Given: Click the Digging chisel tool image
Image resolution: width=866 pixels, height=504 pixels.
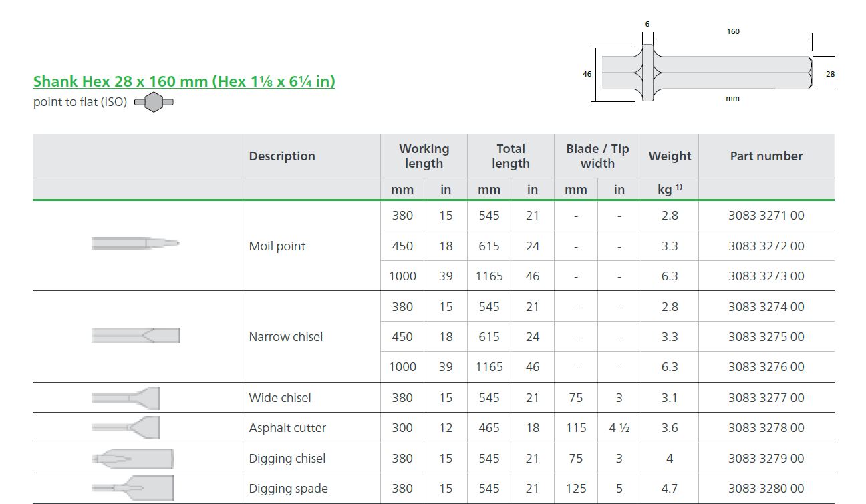Looking at the screenshot, I should pos(132,459).
